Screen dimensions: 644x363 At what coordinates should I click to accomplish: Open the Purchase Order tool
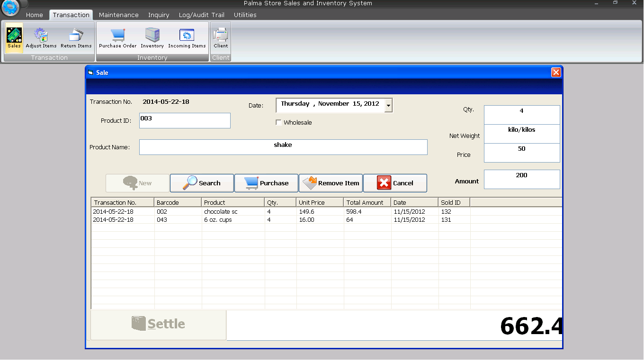pyautogui.click(x=117, y=38)
